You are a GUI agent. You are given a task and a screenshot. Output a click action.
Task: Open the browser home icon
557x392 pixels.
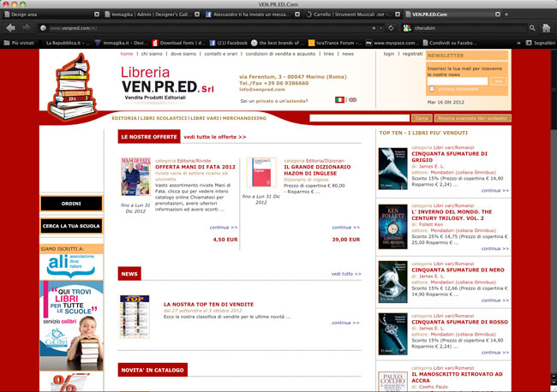click(546, 28)
